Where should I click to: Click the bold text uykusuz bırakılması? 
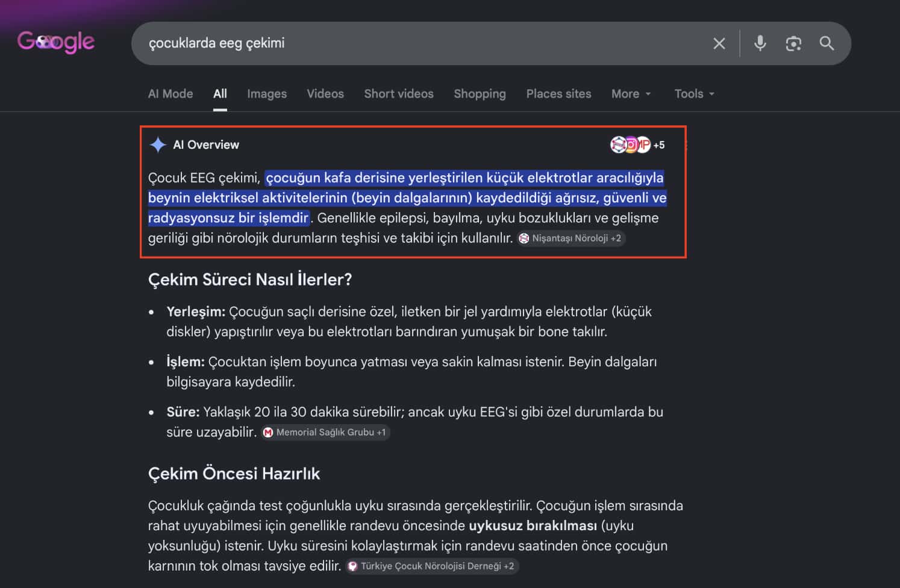coord(533,525)
